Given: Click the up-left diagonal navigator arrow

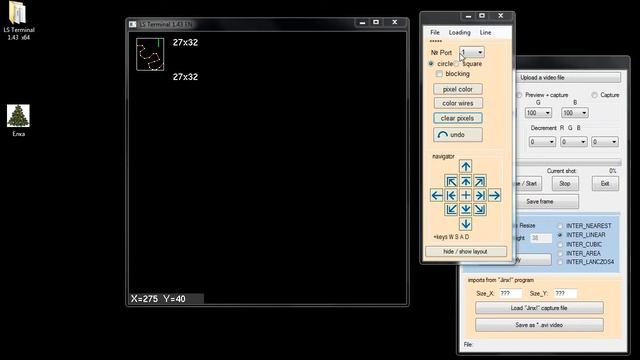Looking at the screenshot, I should click(x=451, y=181).
